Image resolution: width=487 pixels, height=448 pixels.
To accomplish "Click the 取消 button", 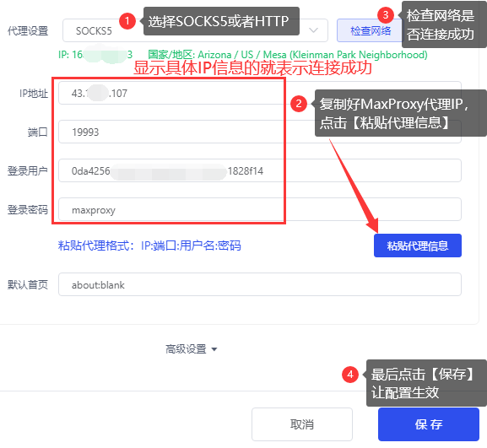I will click(302, 424).
